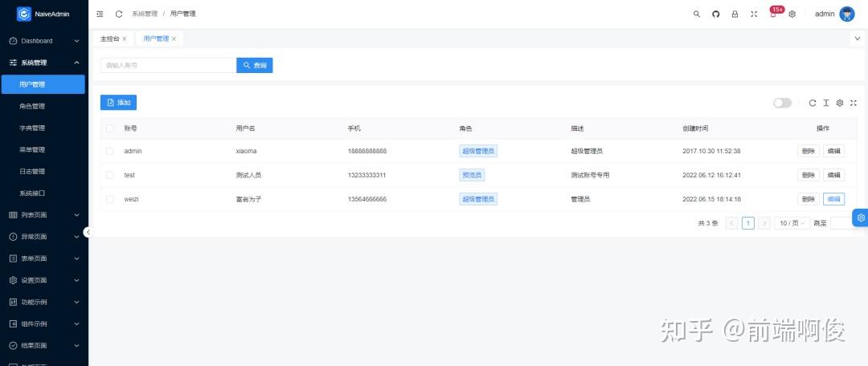The width and height of the screenshot is (868, 366).
Task: Click the NaiveAdmin logo icon
Action: 24,14
